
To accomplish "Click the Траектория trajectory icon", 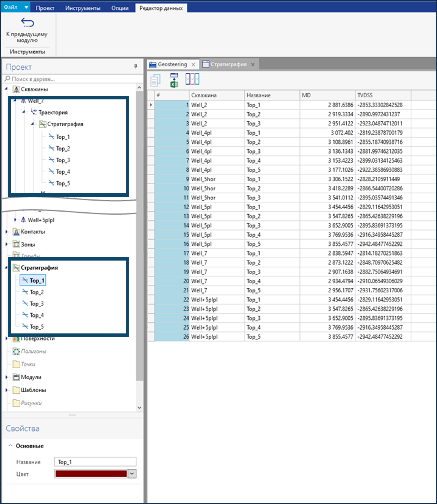I will tap(34, 112).
